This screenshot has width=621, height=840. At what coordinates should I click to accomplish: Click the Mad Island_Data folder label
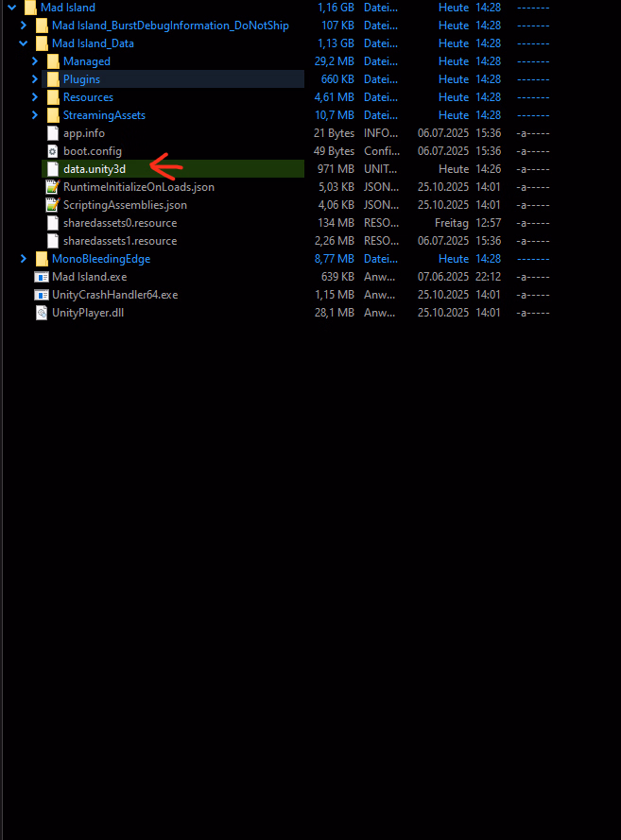(93, 43)
